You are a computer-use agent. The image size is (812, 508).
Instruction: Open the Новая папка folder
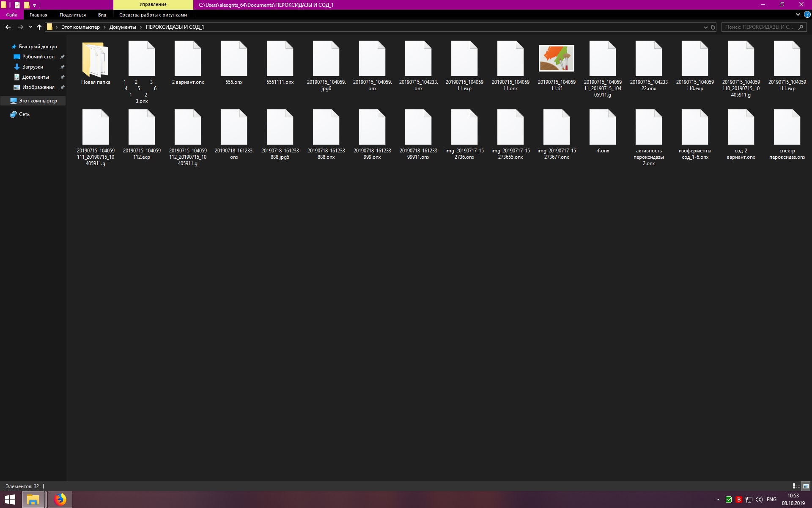click(x=96, y=59)
